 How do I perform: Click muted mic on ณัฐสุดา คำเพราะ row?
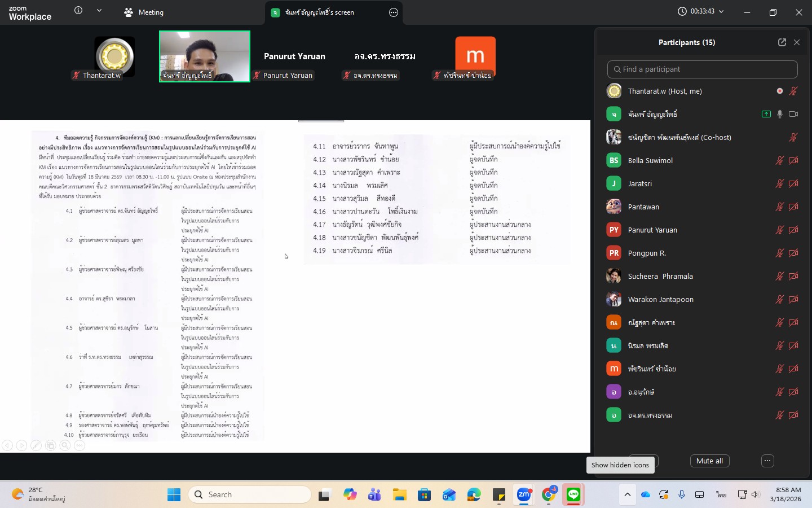(780, 322)
